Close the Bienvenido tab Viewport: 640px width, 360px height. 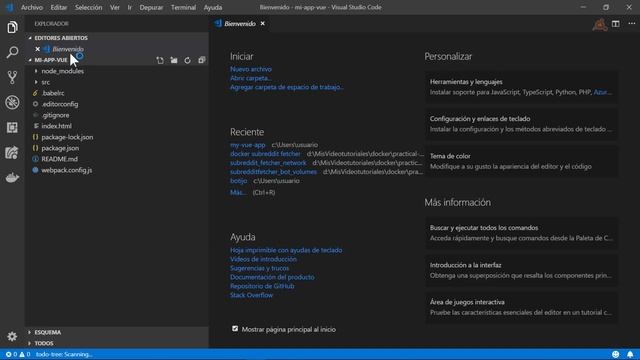(263, 24)
